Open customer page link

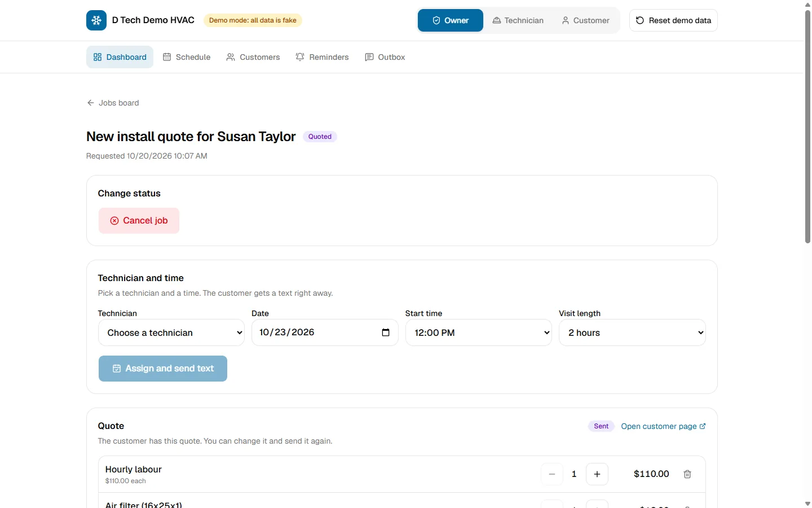(663, 426)
